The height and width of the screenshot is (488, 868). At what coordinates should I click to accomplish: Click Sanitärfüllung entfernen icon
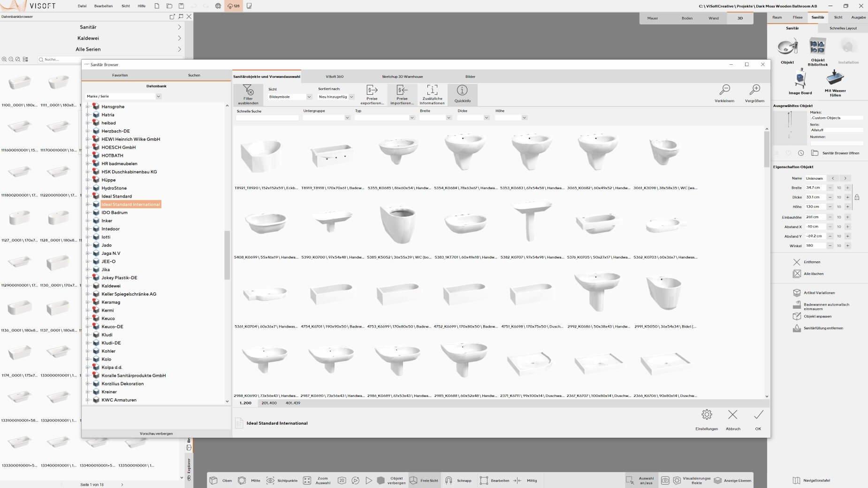pyautogui.click(x=797, y=328)
